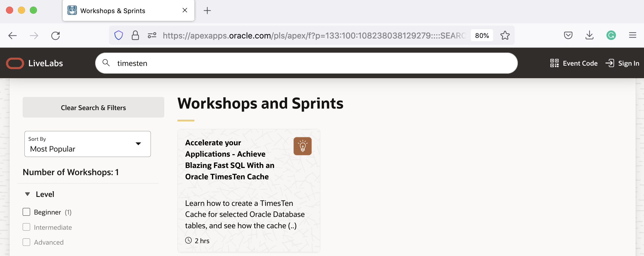Click the lightbulb workshop badge icon
This screenshot has width=644, height=256.
(303, 146)
